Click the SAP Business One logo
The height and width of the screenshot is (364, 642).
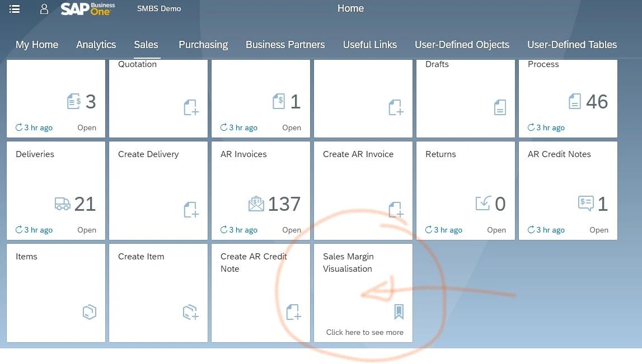tap(87, 8)
